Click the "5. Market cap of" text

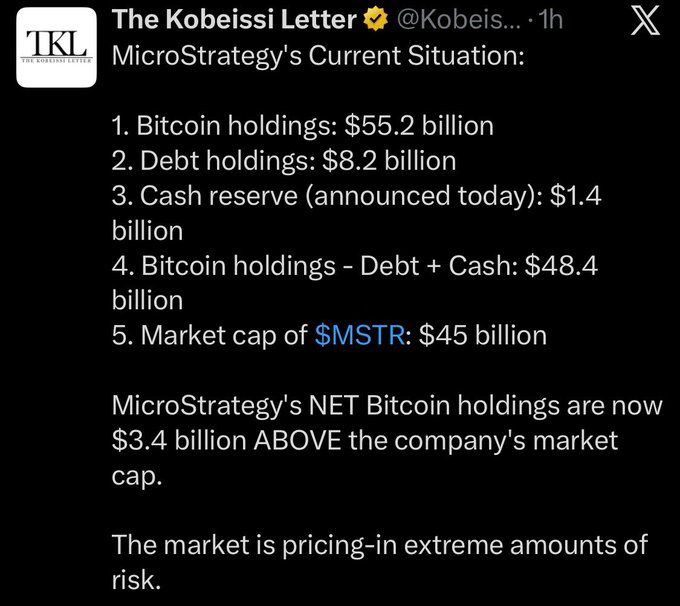tap(210, 335)
